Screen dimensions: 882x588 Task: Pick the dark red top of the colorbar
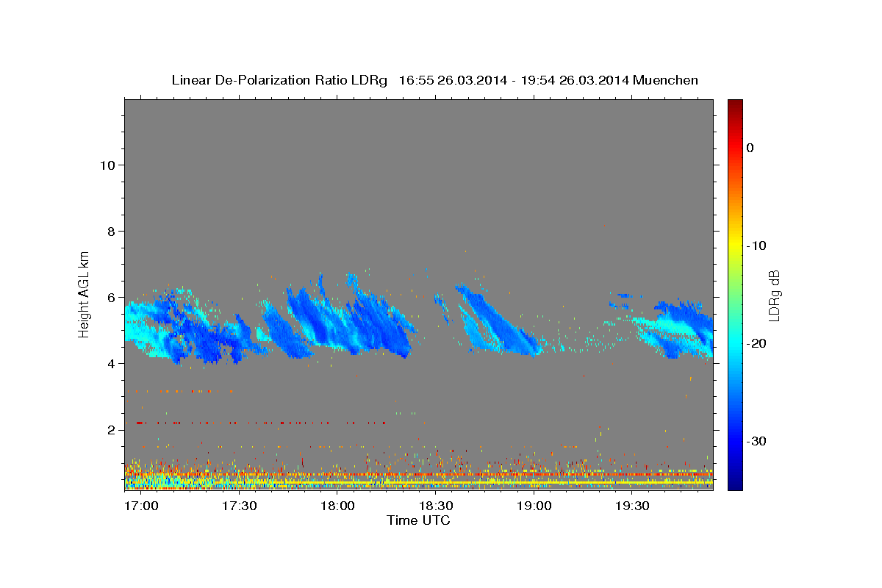point(735,104)
